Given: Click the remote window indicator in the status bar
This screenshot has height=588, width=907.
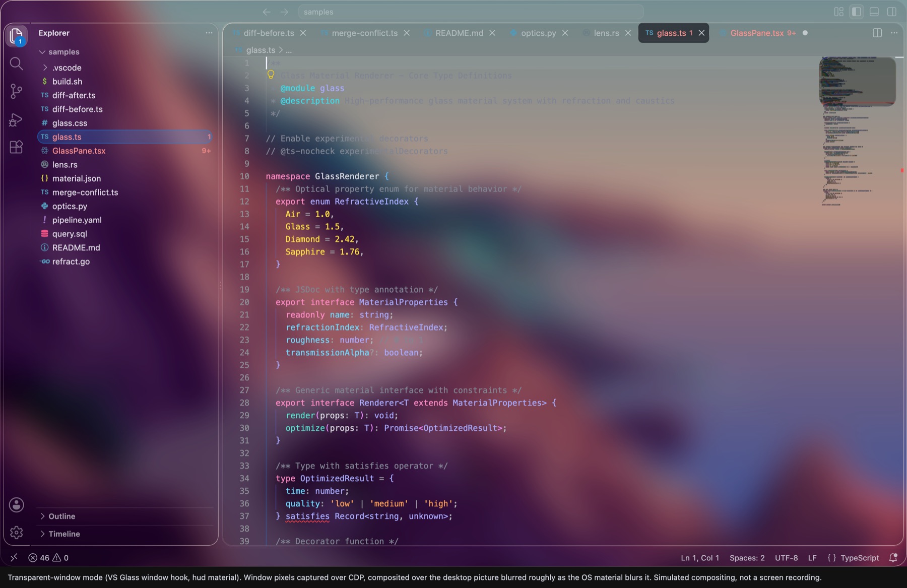Looking at the screenshot, I should click(14, 558).
